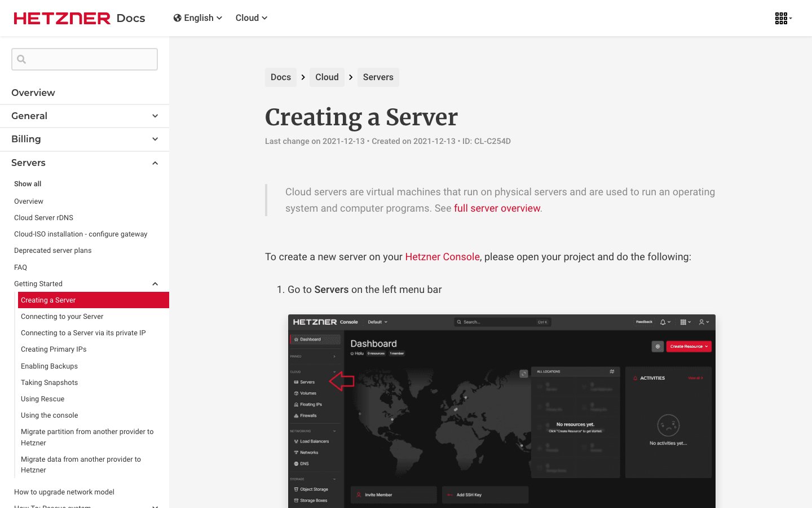Click into the docs search field
The width and height of the screenshot is (812, 508).
(x=85, y=59)
